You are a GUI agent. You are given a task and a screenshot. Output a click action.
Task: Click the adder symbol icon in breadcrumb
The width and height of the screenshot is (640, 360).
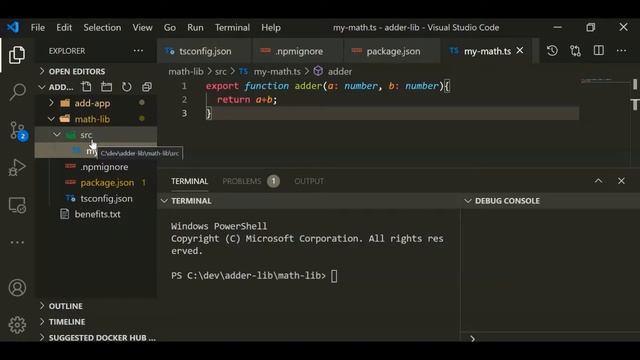(318, 71)
